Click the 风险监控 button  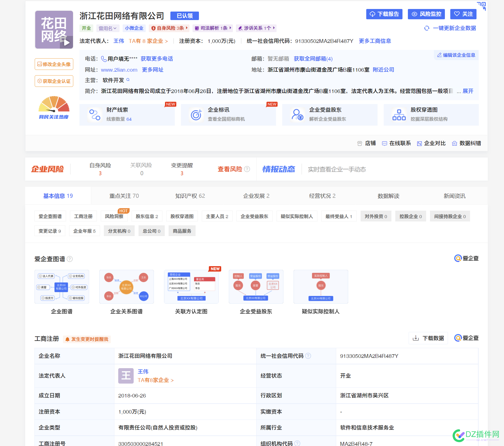click(x=427, y=14)
